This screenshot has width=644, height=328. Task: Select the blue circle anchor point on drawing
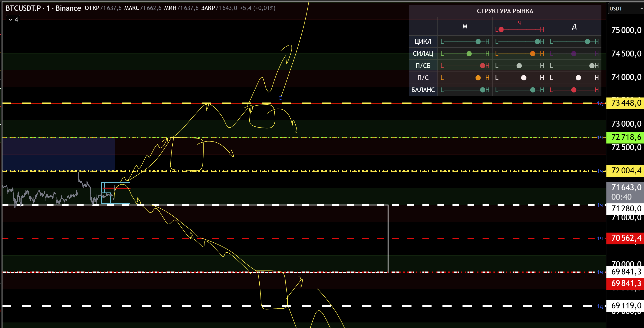click(281, 98)
